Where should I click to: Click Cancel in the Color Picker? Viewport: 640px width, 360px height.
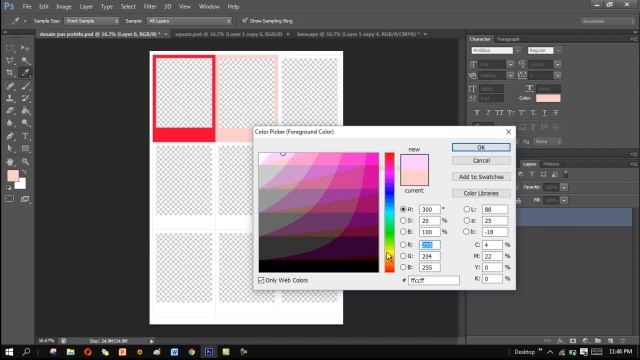[481, 160]
